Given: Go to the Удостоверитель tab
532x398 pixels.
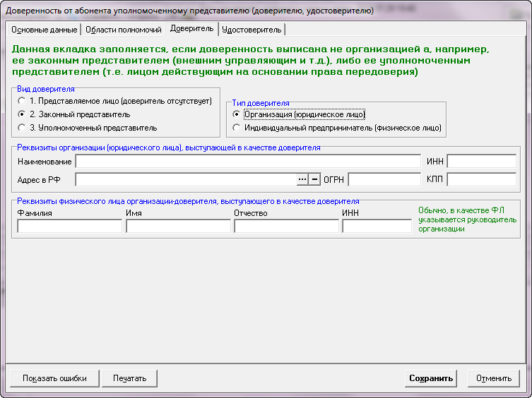Looking at the screenshot, I should [x=252, y=30].
